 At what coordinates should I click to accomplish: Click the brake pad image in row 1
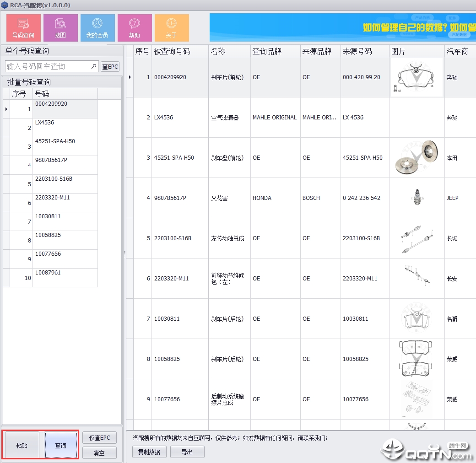pos(416,77)
